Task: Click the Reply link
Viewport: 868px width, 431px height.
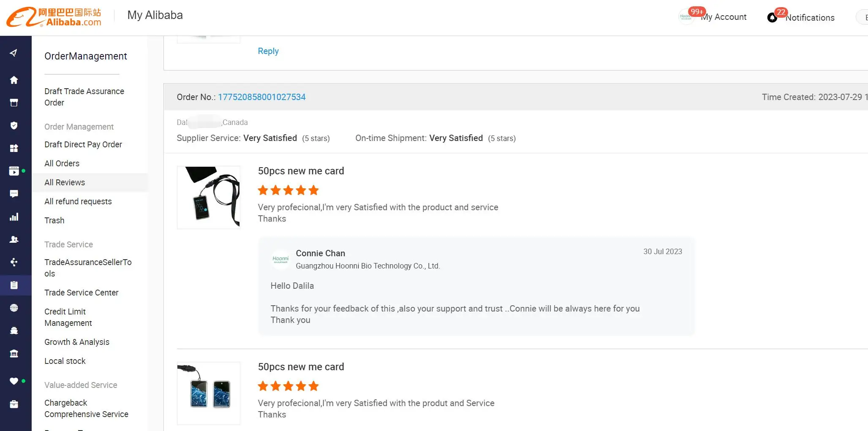Action: point(268,51)
